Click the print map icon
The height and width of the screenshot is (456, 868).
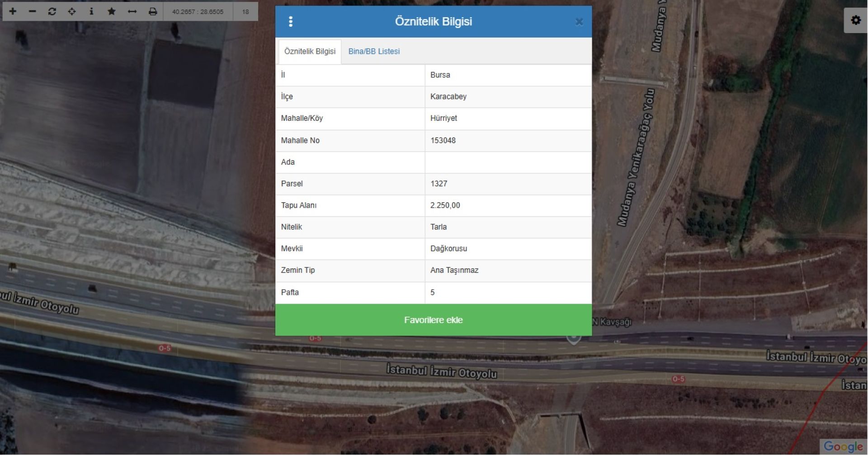click(x=153, y=11)
